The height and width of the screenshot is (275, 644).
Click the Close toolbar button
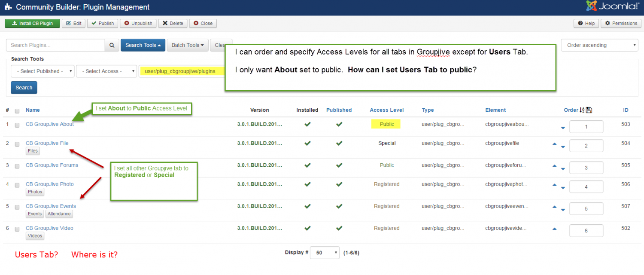point(203,23)
